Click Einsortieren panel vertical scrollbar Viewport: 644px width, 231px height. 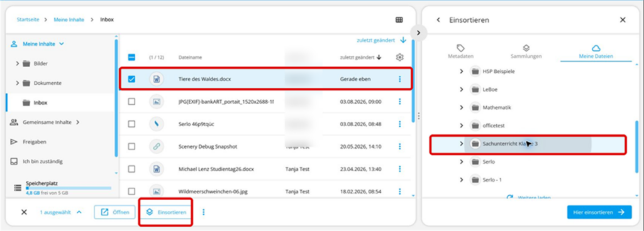pos(637,147)
